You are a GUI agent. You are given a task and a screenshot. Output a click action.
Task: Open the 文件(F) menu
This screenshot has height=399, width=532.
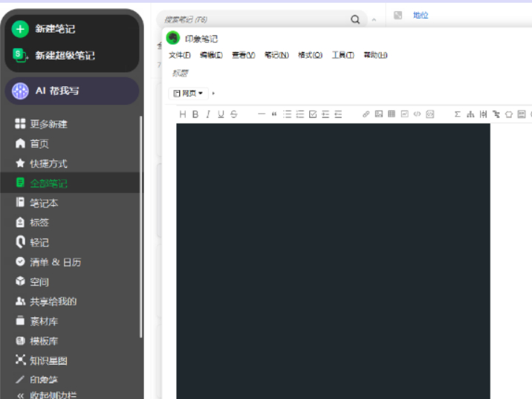(x=180, y=55)
